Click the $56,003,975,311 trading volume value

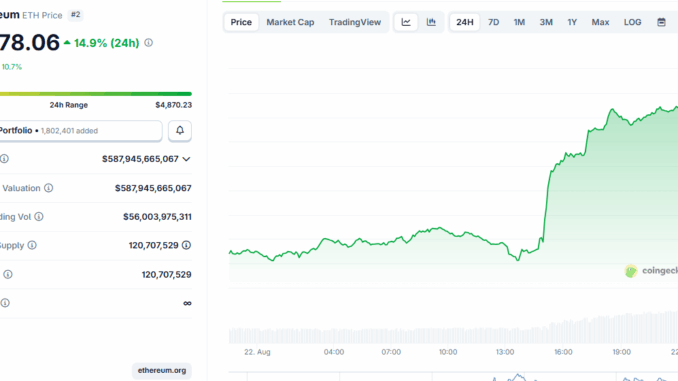157,217
